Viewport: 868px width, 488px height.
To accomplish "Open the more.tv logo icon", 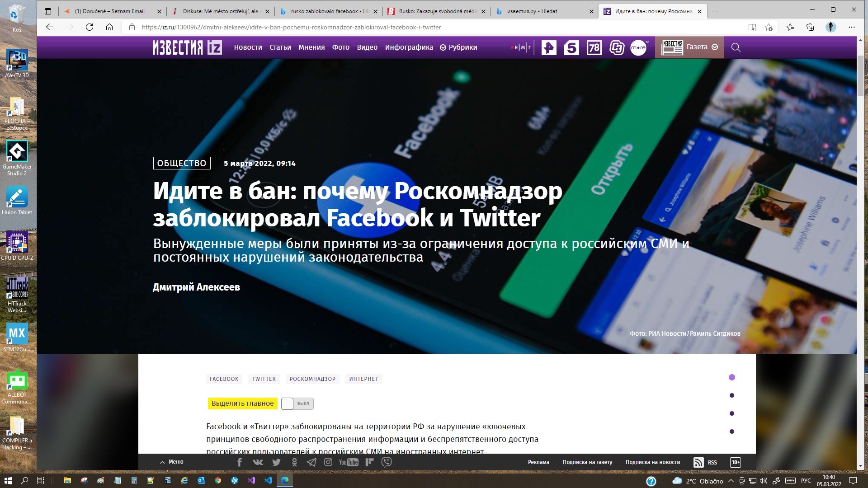I will coord(639,47).
